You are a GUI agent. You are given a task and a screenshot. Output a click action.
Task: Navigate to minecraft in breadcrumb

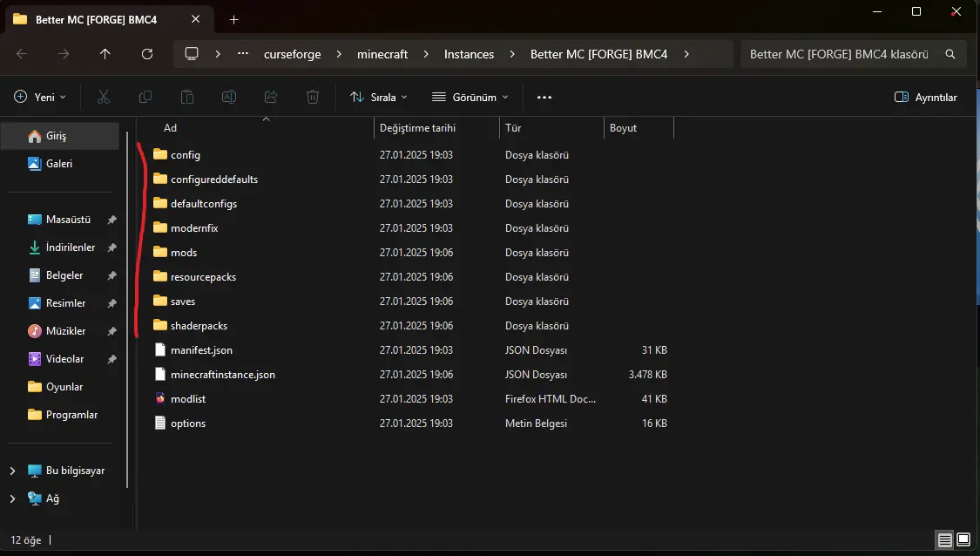(x=382, y=54)
